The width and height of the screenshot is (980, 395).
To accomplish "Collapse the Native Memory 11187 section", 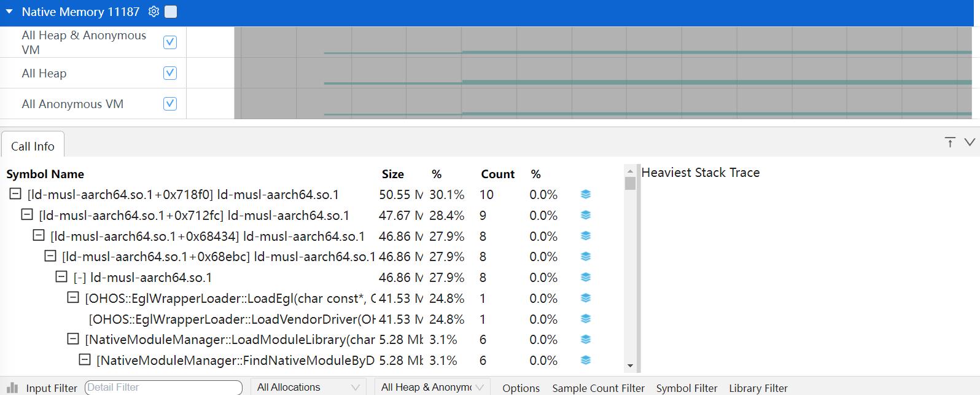I will coord(9,12).
